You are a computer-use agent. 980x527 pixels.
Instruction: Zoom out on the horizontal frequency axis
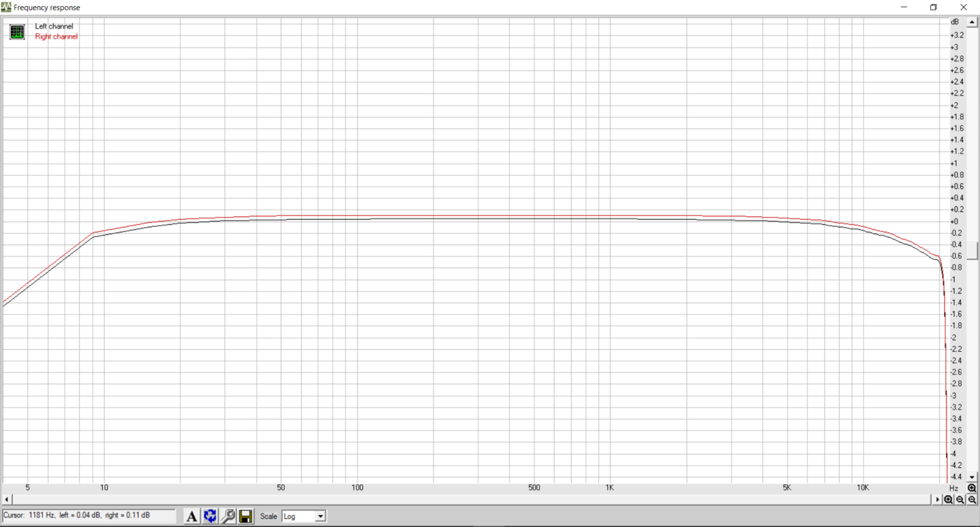point(960,500)
